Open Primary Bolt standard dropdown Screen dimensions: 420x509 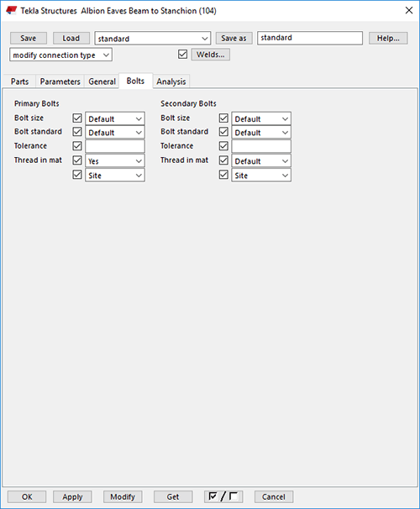(x=115, y=133)
